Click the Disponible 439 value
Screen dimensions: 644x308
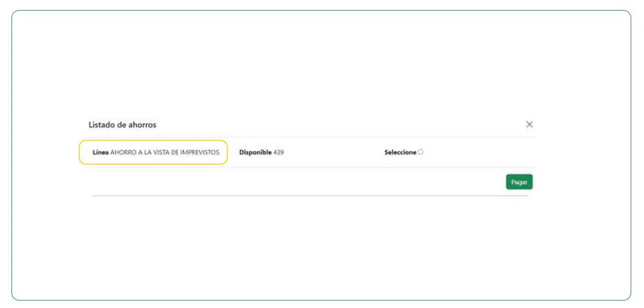[x=261, y=152]
